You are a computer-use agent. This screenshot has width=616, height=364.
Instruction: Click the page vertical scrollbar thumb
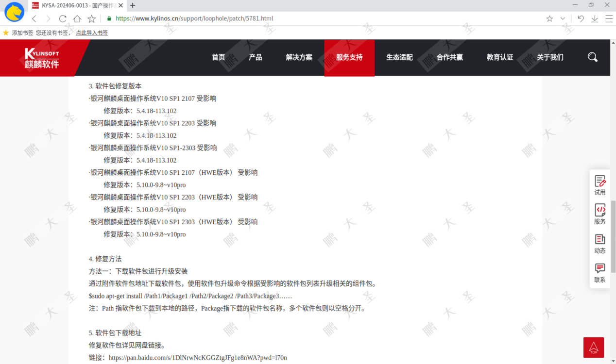[613, 236]
